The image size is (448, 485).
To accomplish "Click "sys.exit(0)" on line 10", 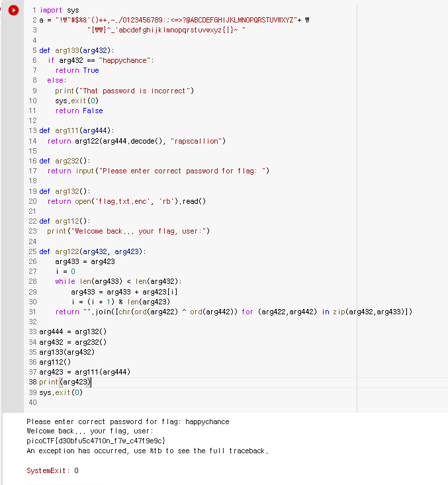I will (x=77, y=101).
